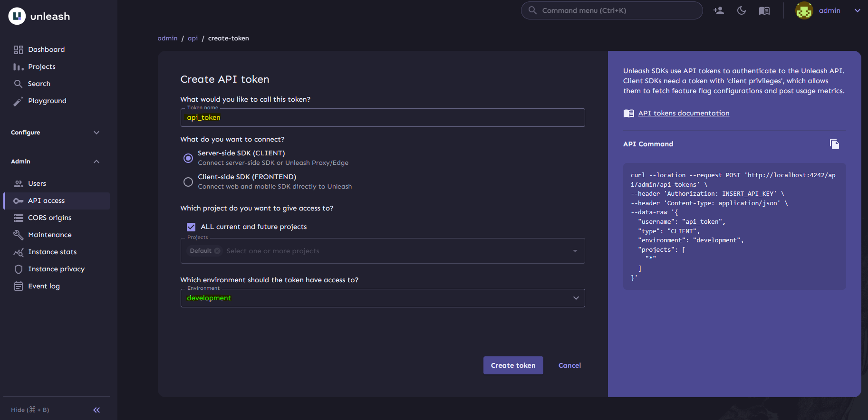This screenshot has height=420, width=868.
Task: Click the Token name input field
Action: click(x=382, y=117)
